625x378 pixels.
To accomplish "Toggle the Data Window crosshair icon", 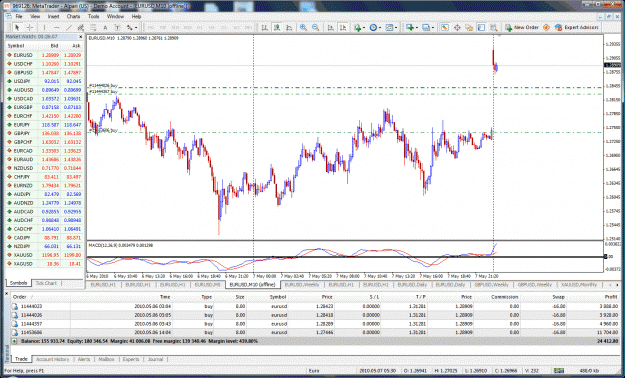I will pos(457,28).
